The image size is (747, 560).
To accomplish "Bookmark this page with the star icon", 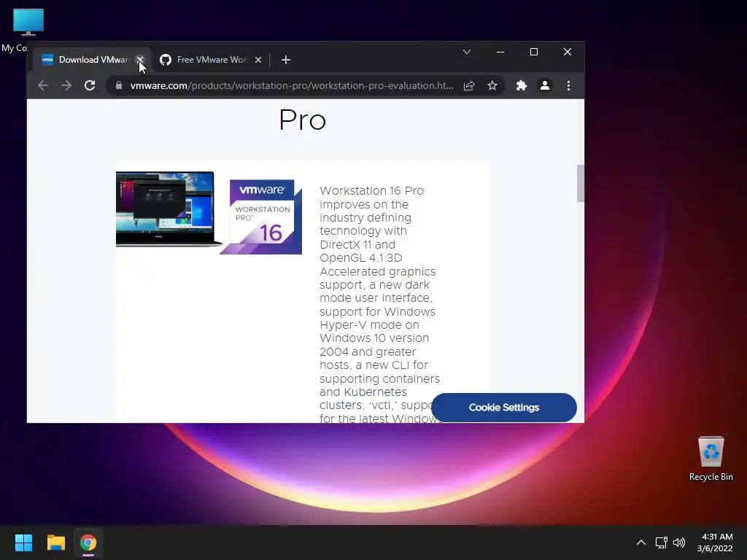I will 492,86.
